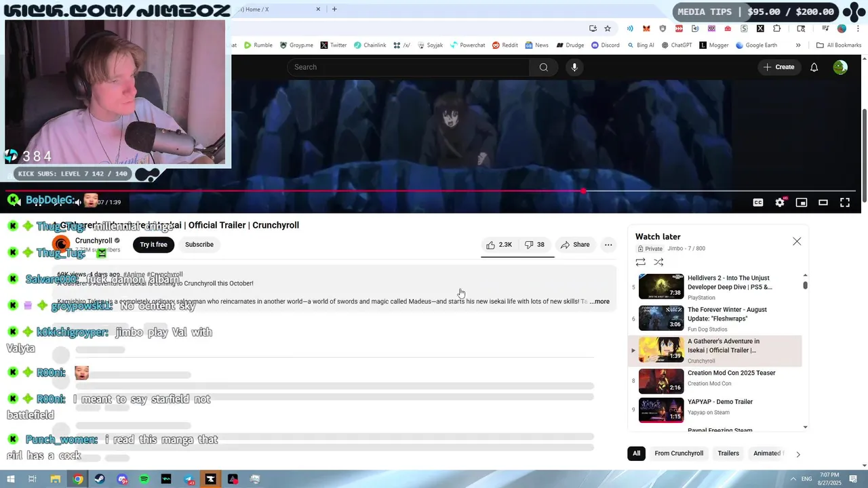This screenshot has width=868, height=488.
Task: Open YouTube account avatar menu
Action: [x=840, y=67]
